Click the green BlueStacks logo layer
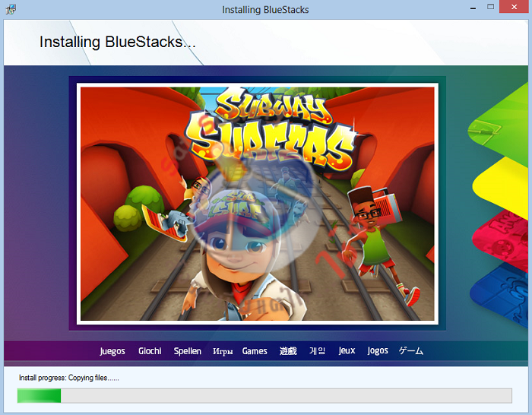The image size is (532, 415). pos(502,124)
